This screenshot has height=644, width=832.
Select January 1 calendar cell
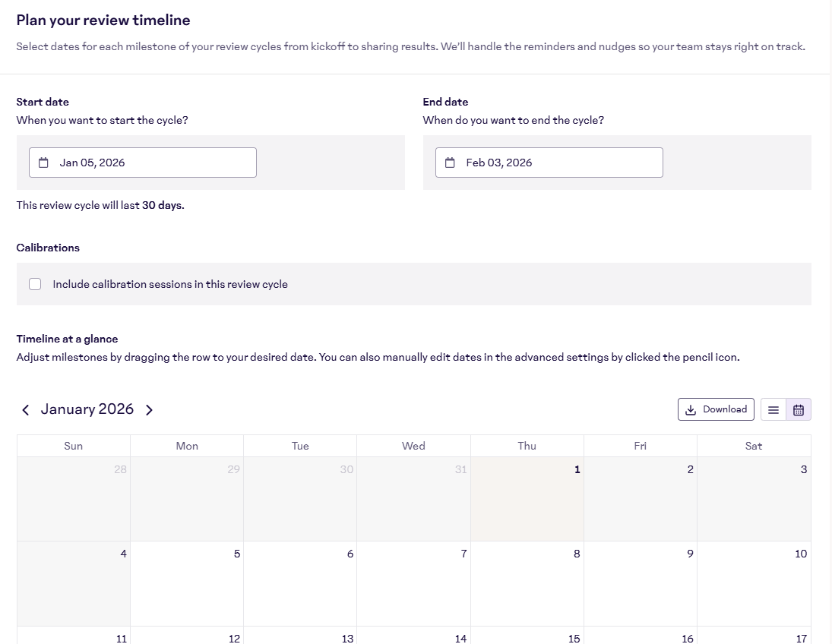click(527, 498)
